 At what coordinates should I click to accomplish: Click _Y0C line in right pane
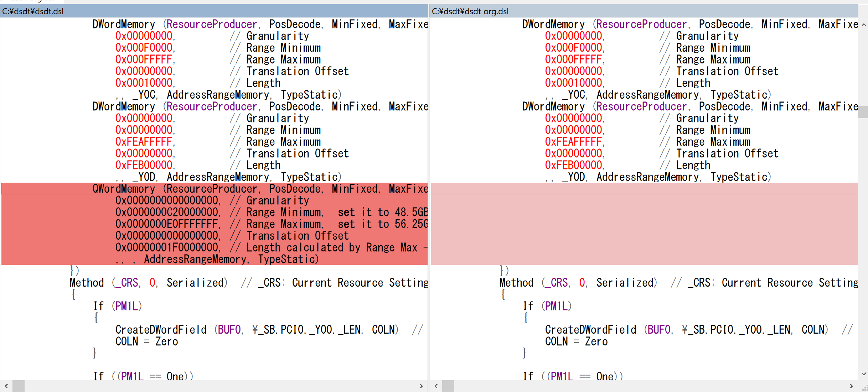tap(658, 95)
